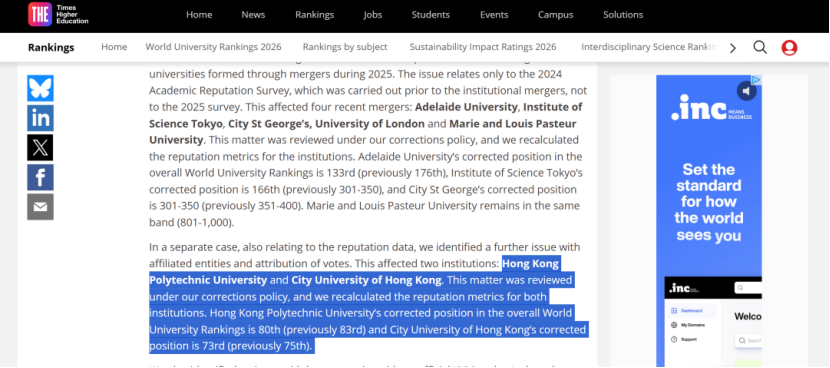
Task: Click the bold 'Marie and Louis Pasteur' text
Action: [513, 124]
